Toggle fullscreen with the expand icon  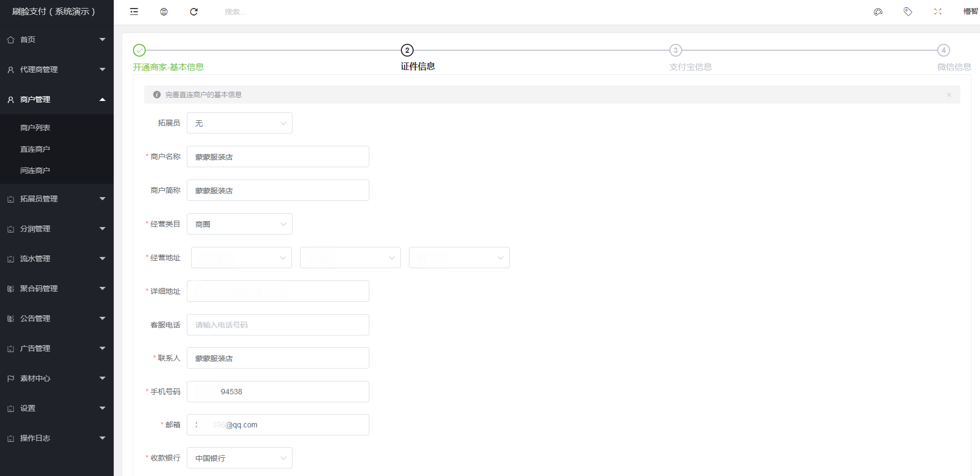[x=938, y=12]
